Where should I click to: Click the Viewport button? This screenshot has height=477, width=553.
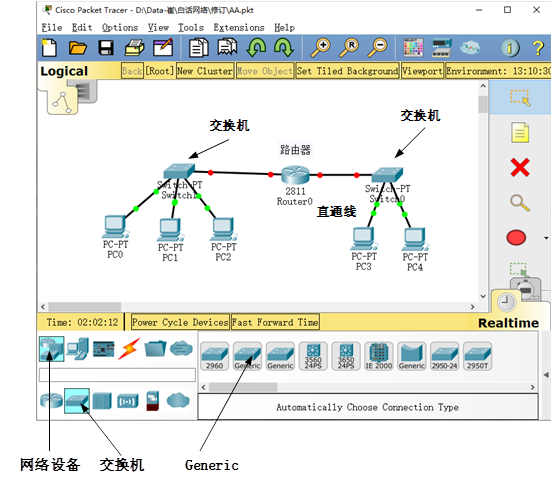[x=422, y=71]
